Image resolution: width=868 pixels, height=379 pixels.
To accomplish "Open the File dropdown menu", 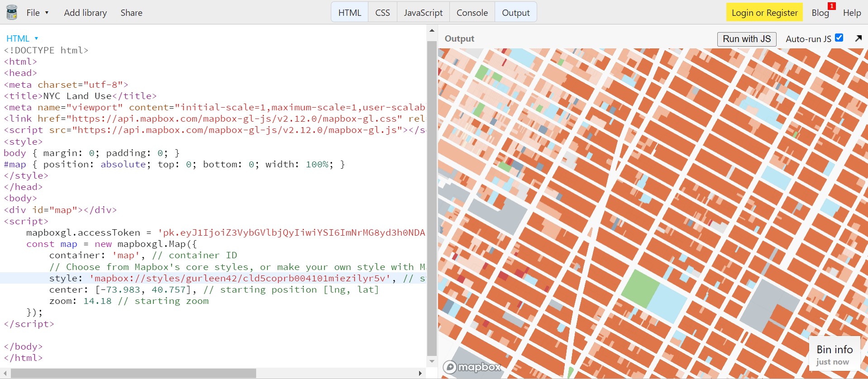I will point(37,13).
